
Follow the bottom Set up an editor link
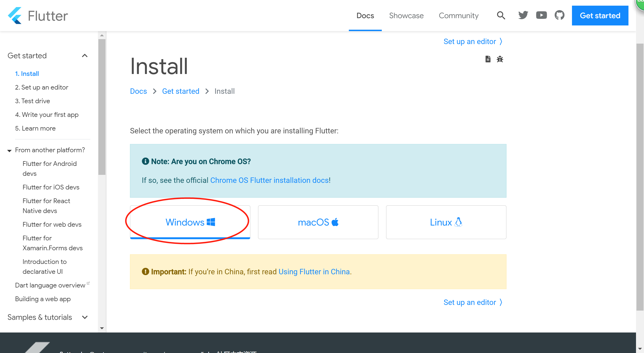click(x=473, y=302)
